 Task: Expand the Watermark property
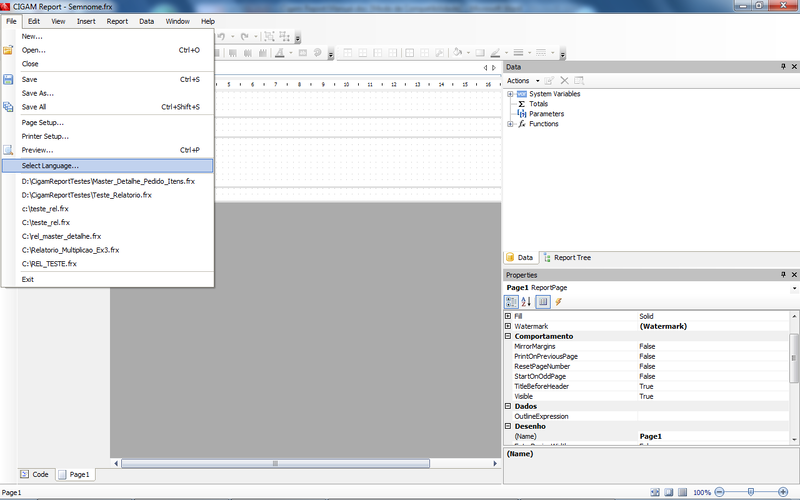[x=508, y=326]
